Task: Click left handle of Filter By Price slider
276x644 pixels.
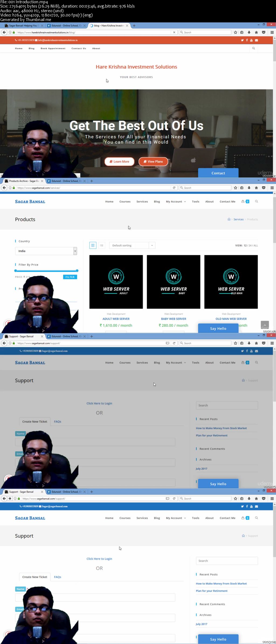Action: (x=16, y=271)
